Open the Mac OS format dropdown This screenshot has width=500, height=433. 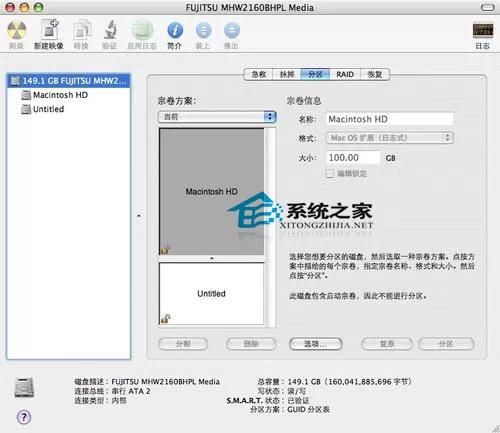click(389, 138)
